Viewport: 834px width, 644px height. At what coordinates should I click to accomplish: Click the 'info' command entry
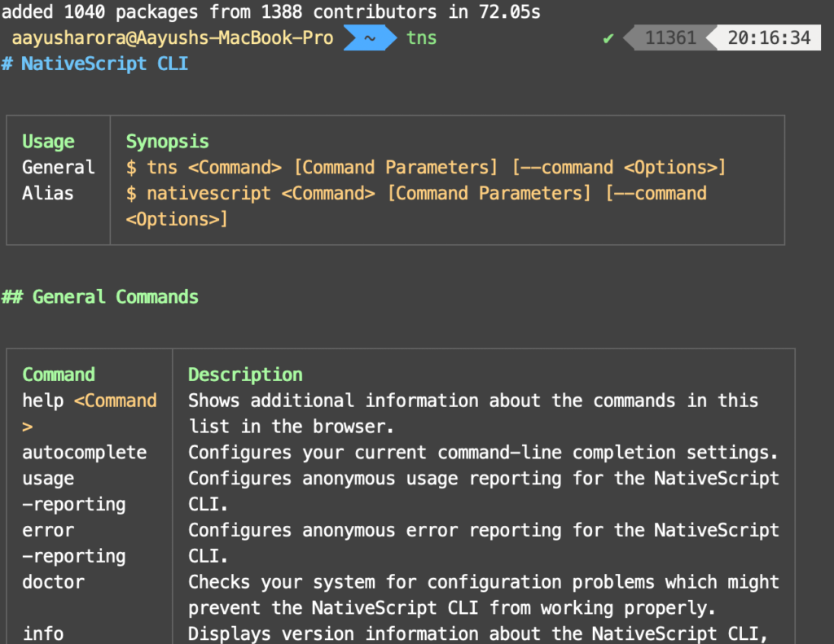click(x=43, y=634)
